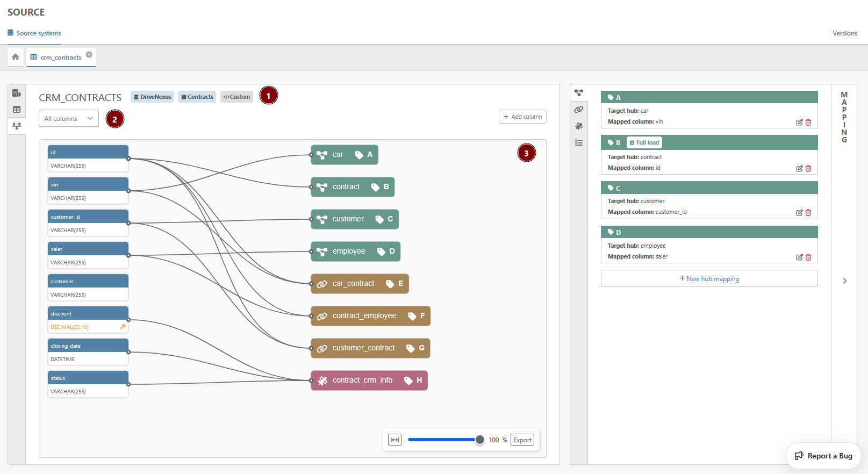Click the home icon tab

16,57
